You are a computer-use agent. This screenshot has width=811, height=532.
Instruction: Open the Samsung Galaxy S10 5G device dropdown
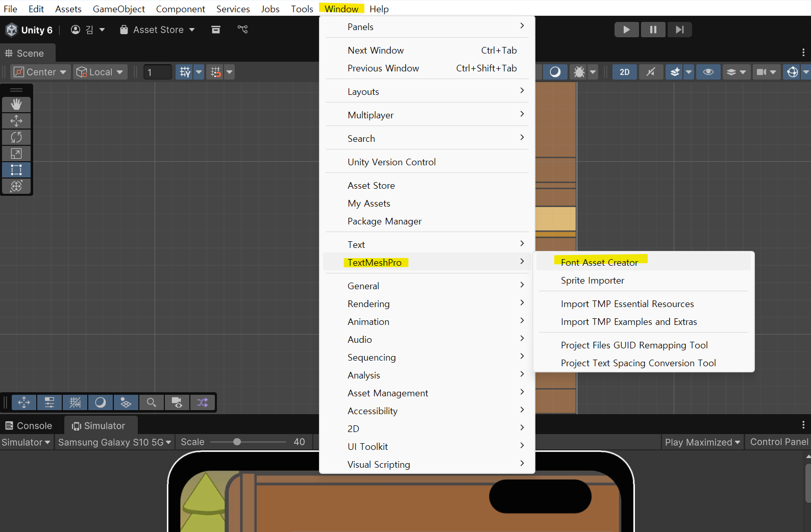tap(115, 442)
